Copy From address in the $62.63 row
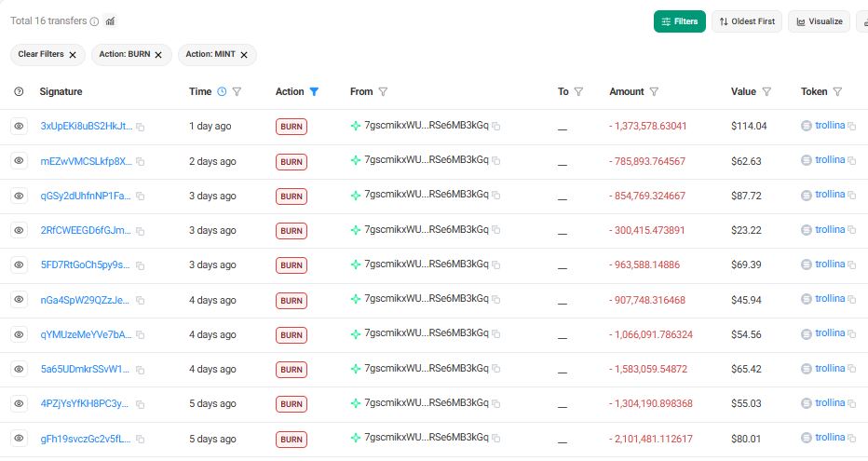Screen dimensions: 868x461 pyautogui.click(x=496, y=161)
